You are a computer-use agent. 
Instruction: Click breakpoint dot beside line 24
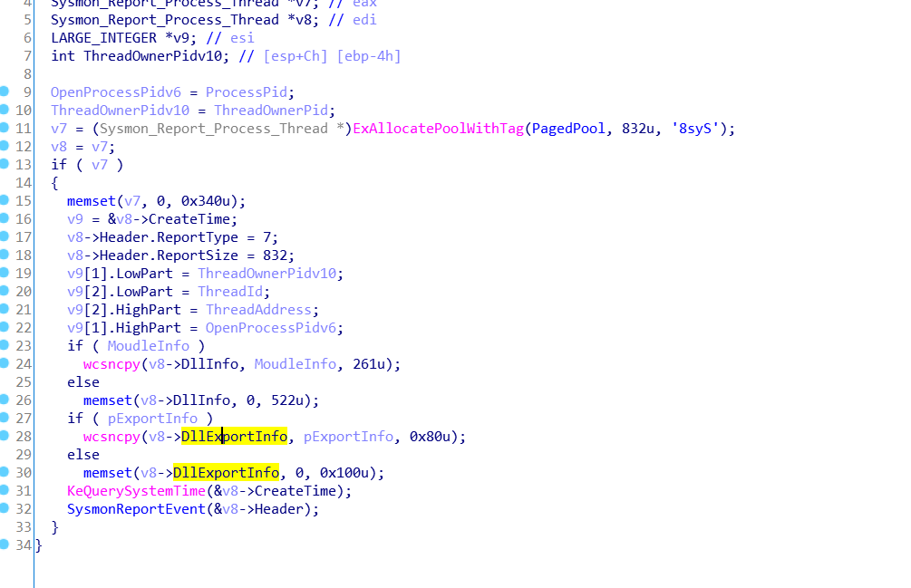pyautogui.click(x=4, y=362)
